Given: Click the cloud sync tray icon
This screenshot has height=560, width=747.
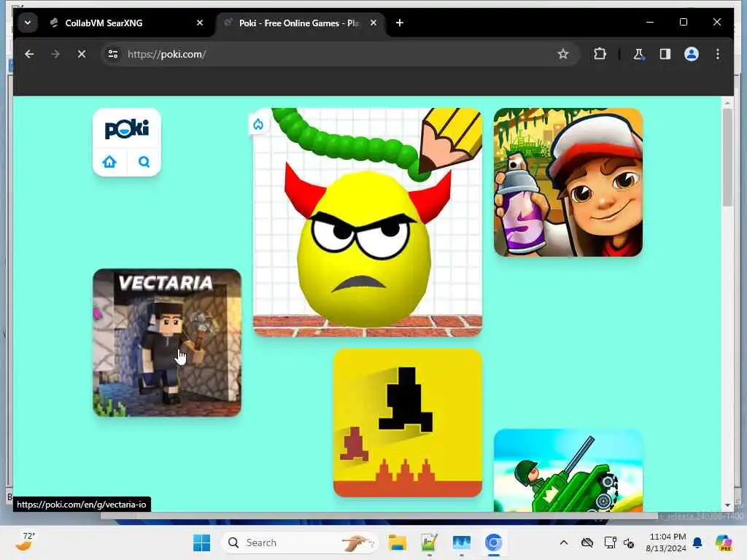Looking at the screenshot, I should coord(587,542).
